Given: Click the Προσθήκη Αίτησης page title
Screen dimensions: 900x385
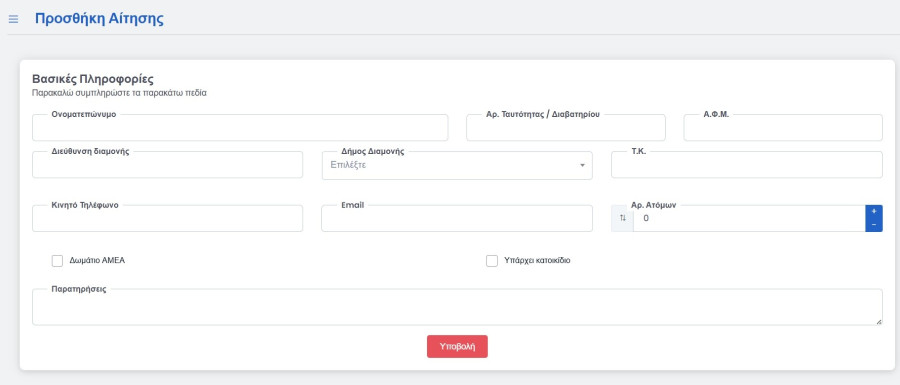Looking at the screenshot, I should (x=99, y=18).
